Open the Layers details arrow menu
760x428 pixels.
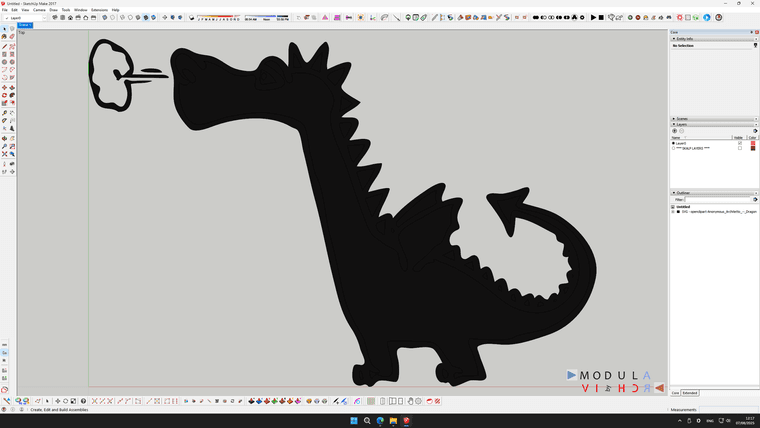point(755,131)
